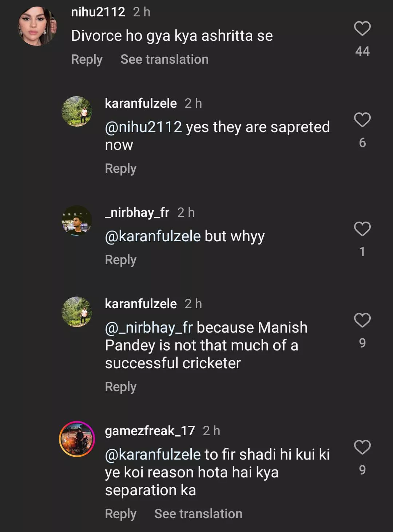The image size is (393, 532).
Task: Open karanfulzele's avatar on "sapreted" reply
Action: pyautogui.click(x=77, y=111)
